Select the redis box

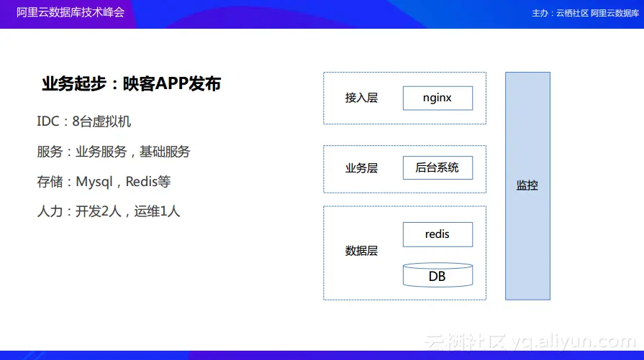pos(437,234)
